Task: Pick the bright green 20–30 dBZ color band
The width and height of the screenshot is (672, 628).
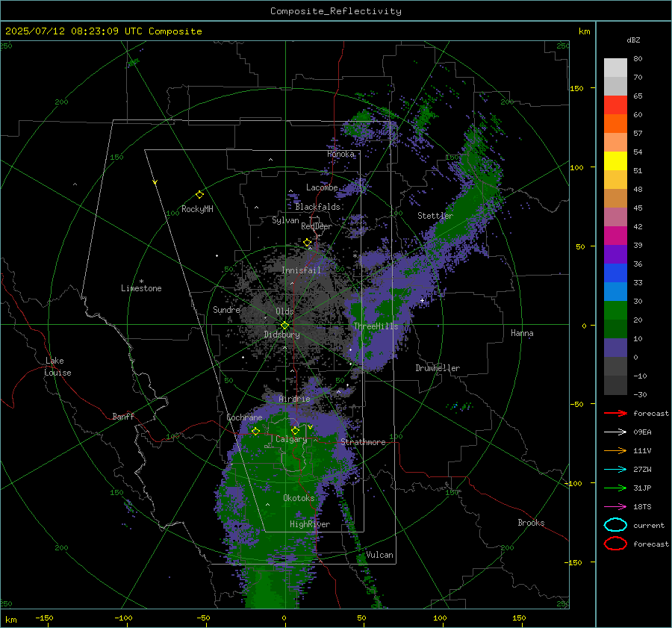Action: click(x=615, y=311)
